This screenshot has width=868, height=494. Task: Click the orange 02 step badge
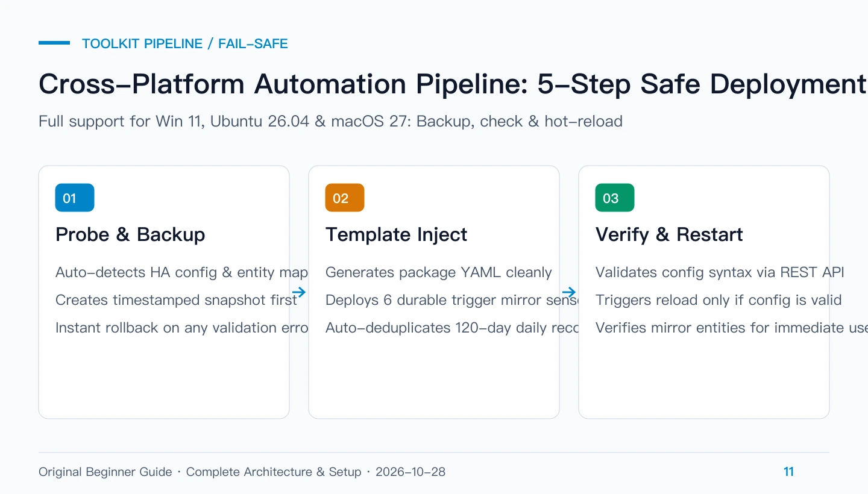point(345,198)
